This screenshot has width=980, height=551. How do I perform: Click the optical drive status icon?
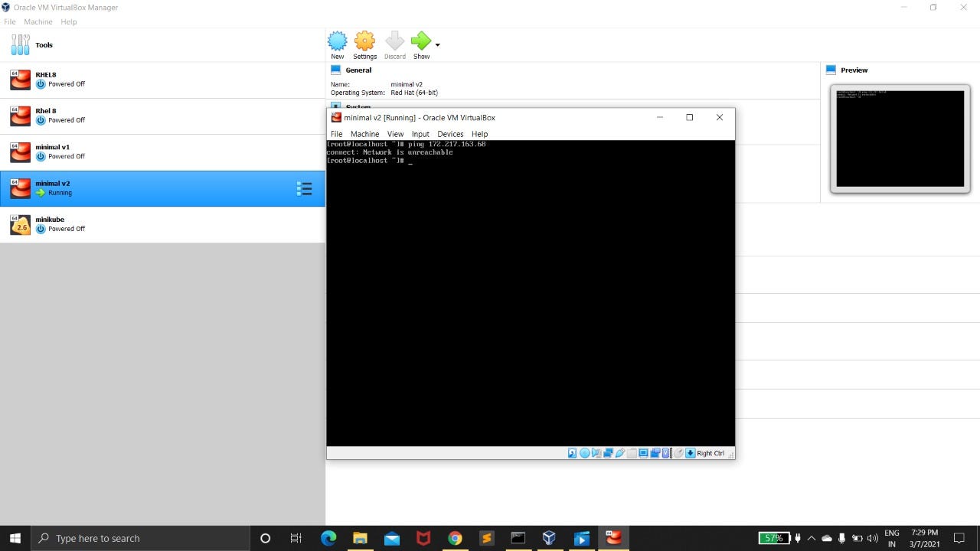(x=585, y=453)
